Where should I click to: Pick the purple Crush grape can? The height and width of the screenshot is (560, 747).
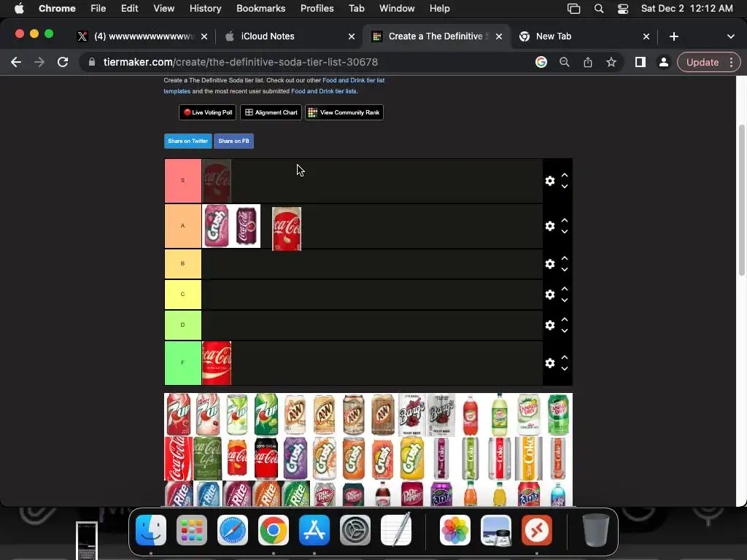[295, 458]
